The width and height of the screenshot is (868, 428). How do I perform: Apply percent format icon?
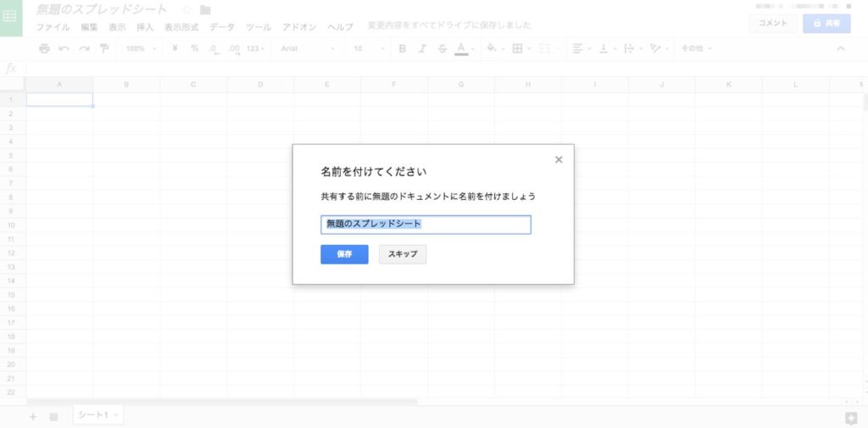coord(194,48)
